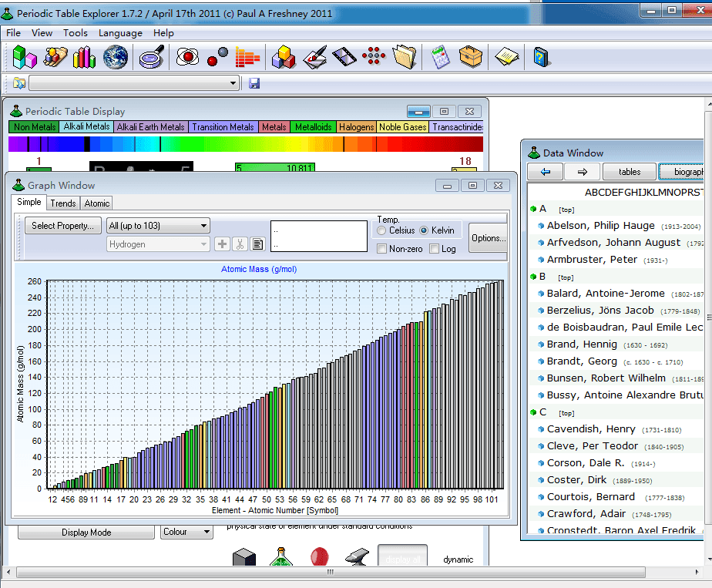Click the Select Property button
Image resolution: width=712 pixels, height=588 pixels.
[62, 226]
